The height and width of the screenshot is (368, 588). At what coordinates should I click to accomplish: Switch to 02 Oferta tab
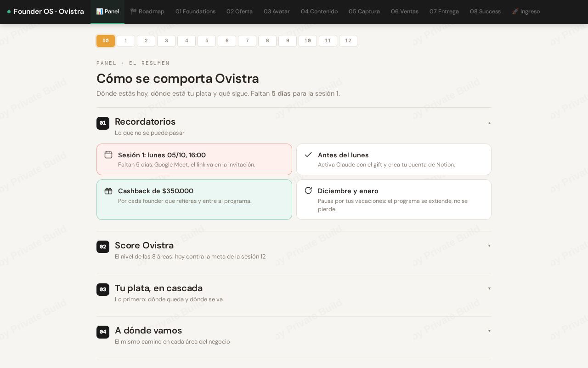(239, 11)
